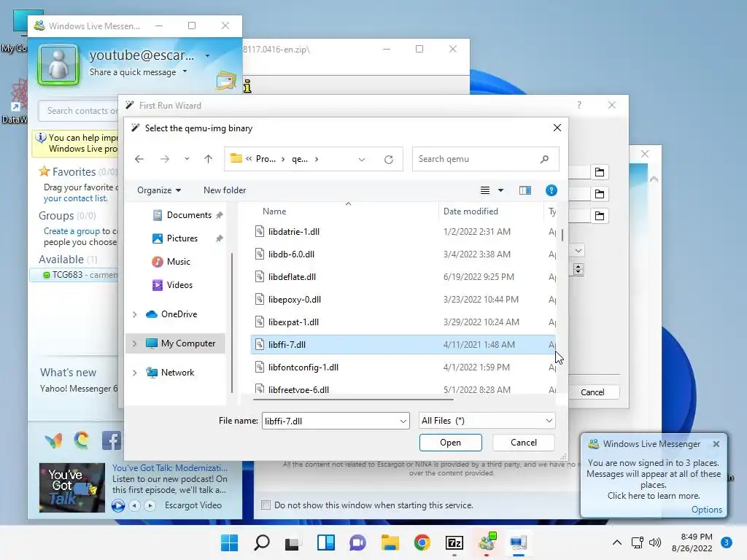This screenshot has width=747, height=560.
Task: Click your contact list link
Action: [76, 198]
